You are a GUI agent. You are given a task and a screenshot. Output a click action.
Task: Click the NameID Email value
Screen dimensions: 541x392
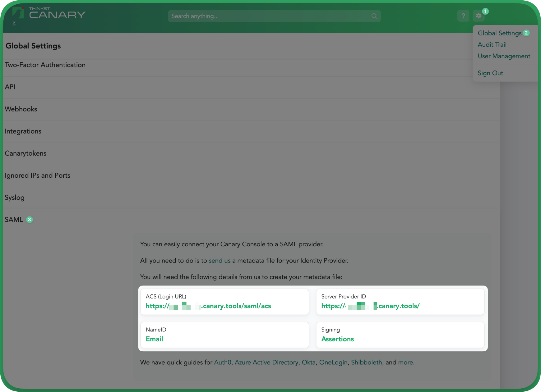(x=154, y=339)
